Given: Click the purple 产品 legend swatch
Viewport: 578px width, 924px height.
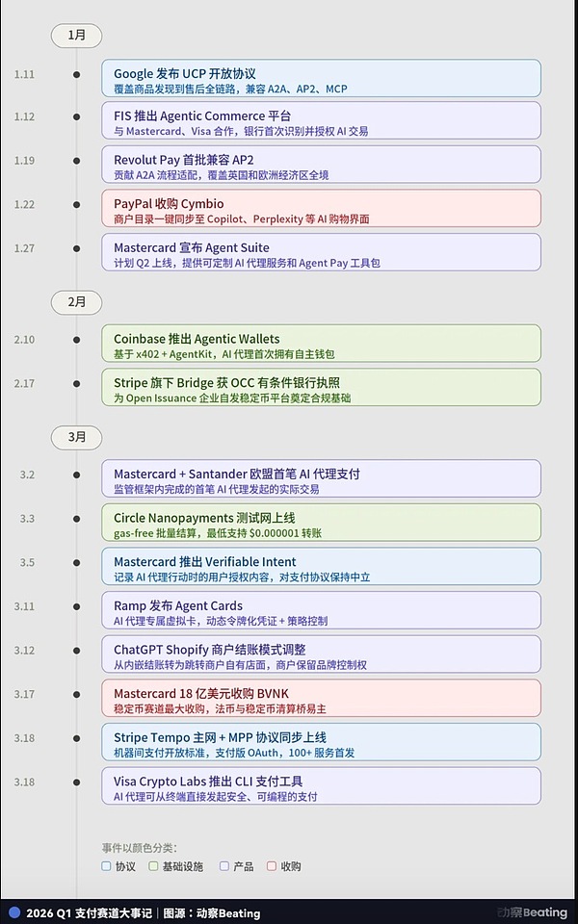Looking at the screenshot, I should [224, 866].
